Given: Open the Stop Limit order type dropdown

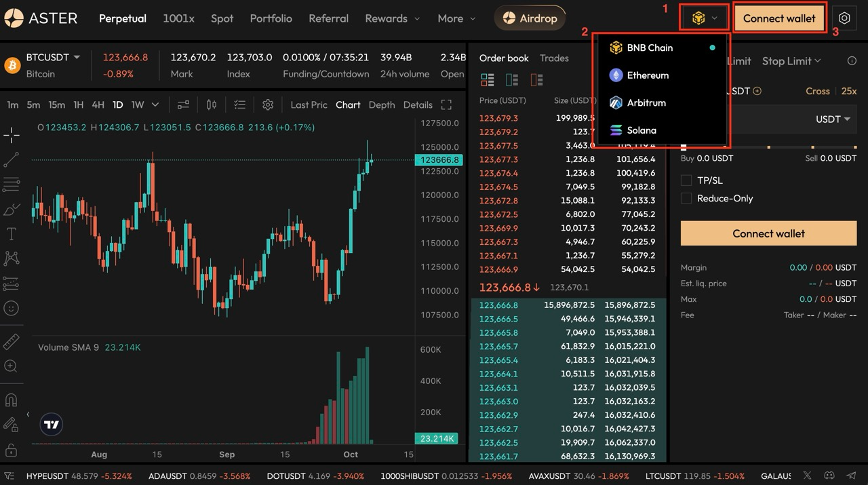Looking at the screenshot, I should click(791, 61).
